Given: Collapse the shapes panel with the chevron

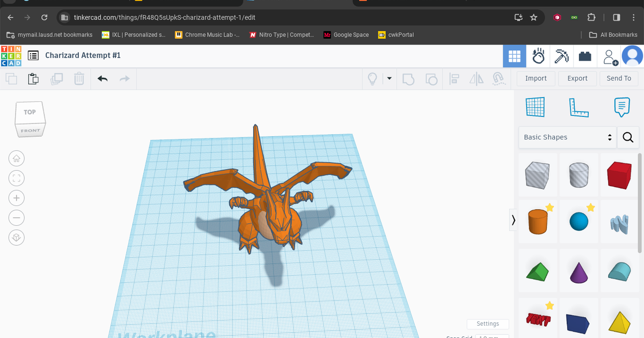Looking at the screenshot, I should point(513,220).
